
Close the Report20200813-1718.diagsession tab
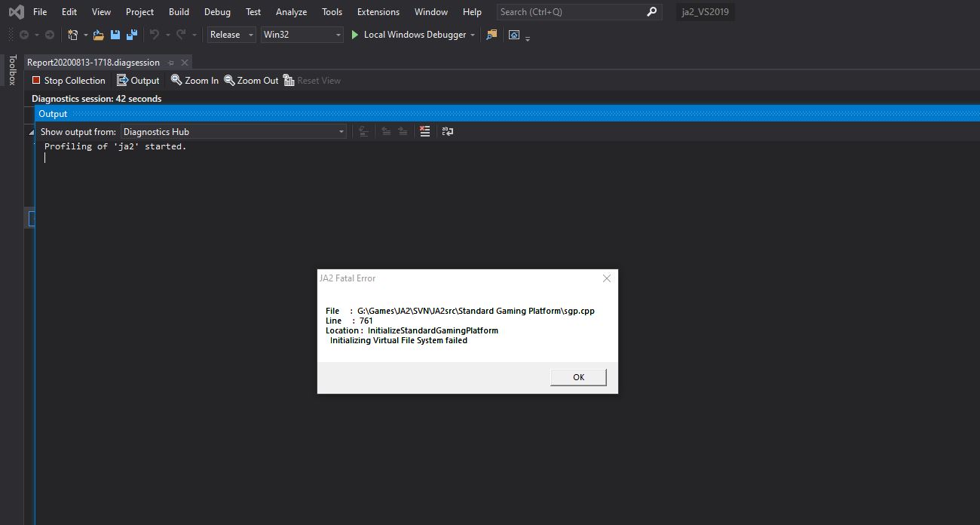tap(185, 63)
